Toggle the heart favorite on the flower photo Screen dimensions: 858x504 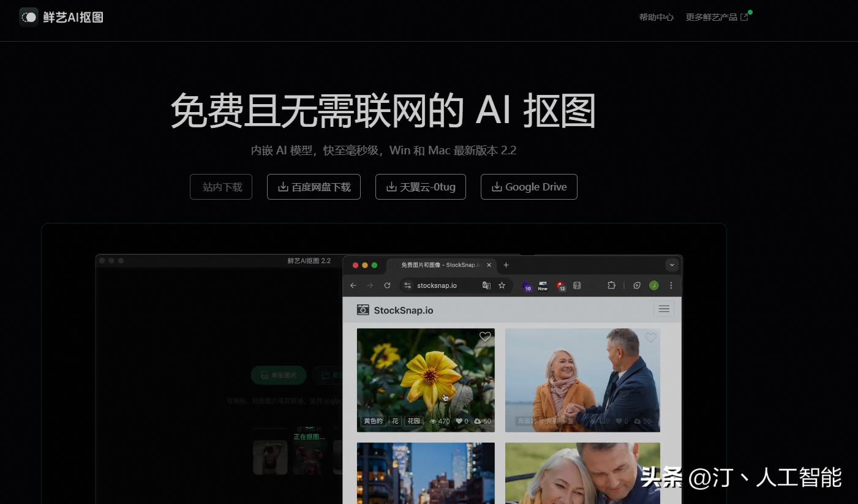[484, 337]
